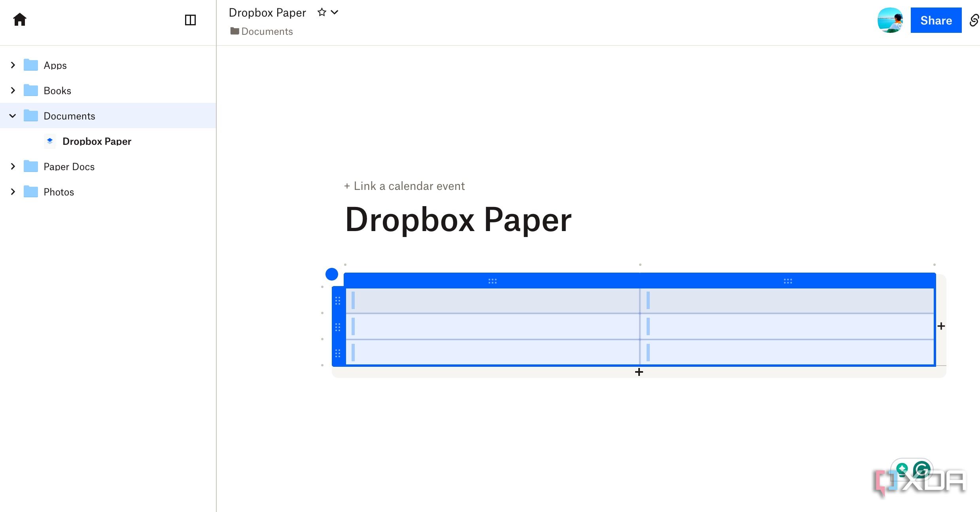
Task: Open the document title dropdown chevron
Action: click(x=335, y=12)
